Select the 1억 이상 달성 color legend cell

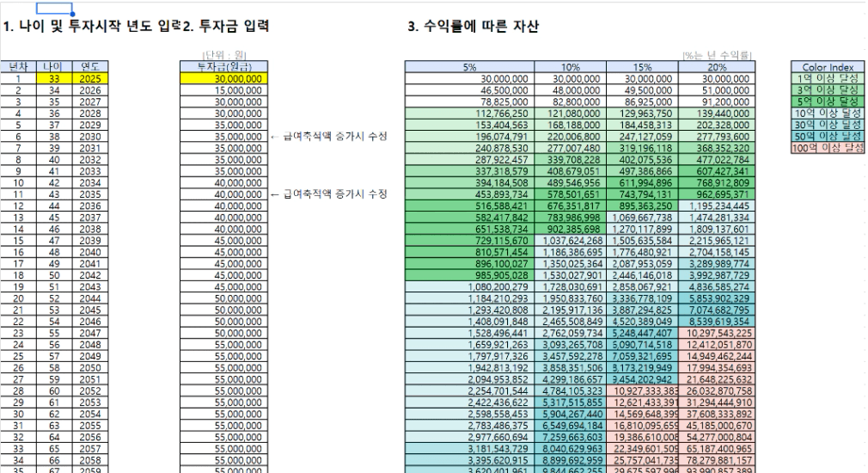[828, 78]
